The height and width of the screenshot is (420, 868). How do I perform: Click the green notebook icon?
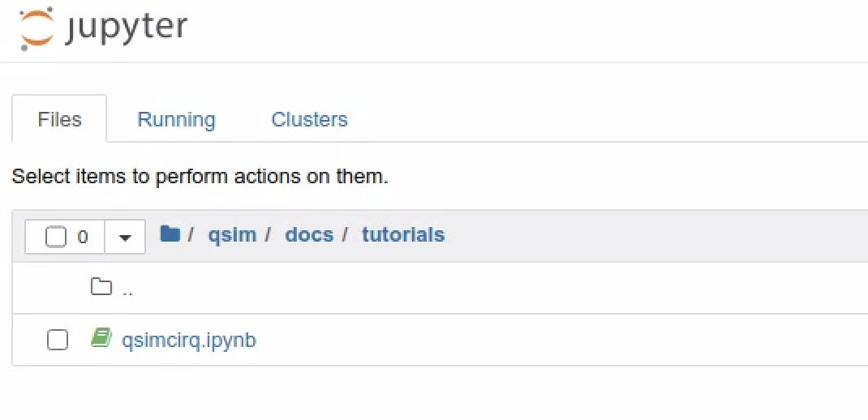(x=101, y=338)
